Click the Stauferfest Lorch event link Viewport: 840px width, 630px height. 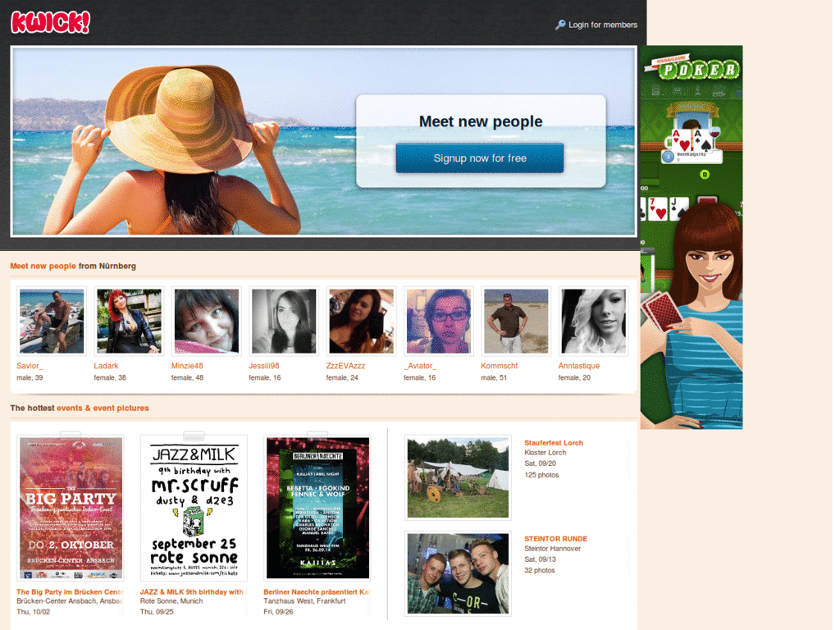point(554,443)
